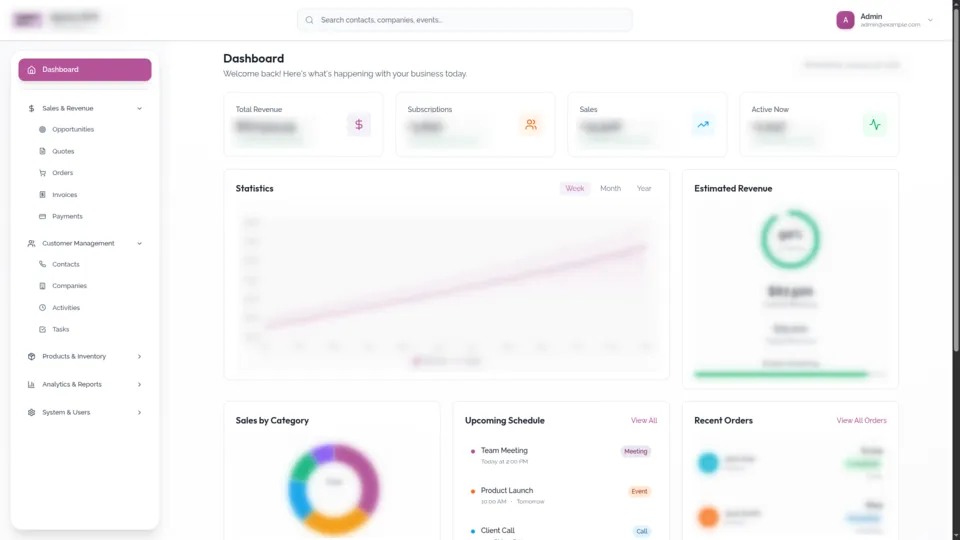960x540 pixels.
Task: Click the Quotes document icon
Action: (x=42, y=151)
